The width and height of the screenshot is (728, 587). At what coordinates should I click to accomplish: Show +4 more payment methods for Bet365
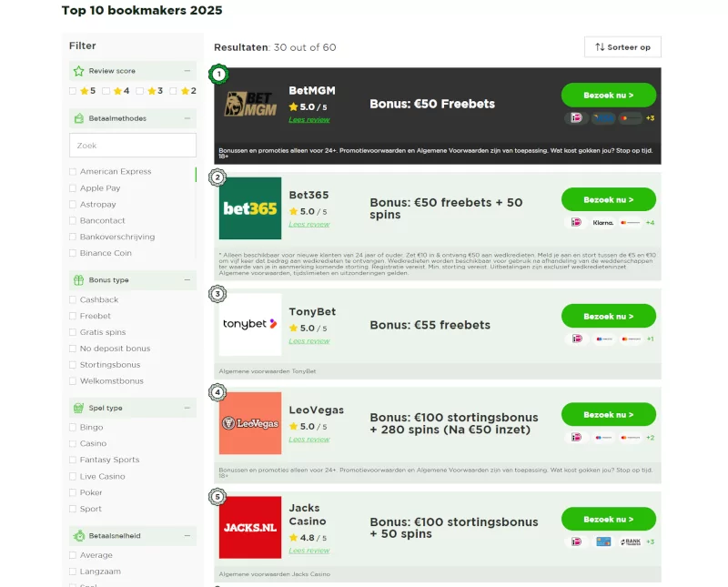(650, 222)
